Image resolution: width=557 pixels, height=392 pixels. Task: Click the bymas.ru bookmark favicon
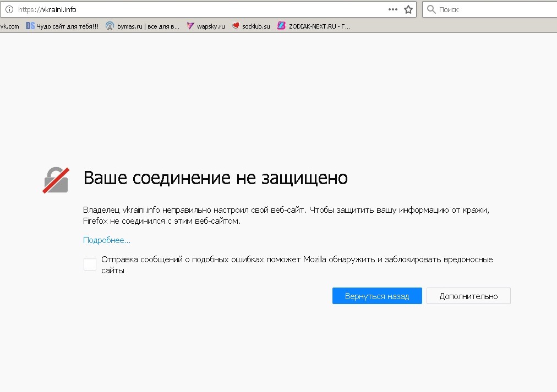[x=110, y=26]
